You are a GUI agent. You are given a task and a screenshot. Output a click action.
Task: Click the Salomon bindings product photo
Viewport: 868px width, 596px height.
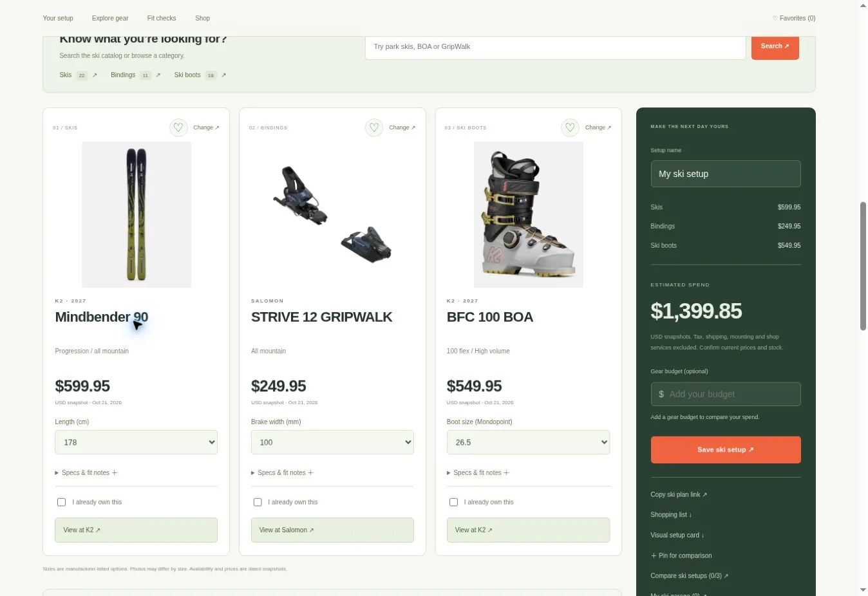pos(332,214)
